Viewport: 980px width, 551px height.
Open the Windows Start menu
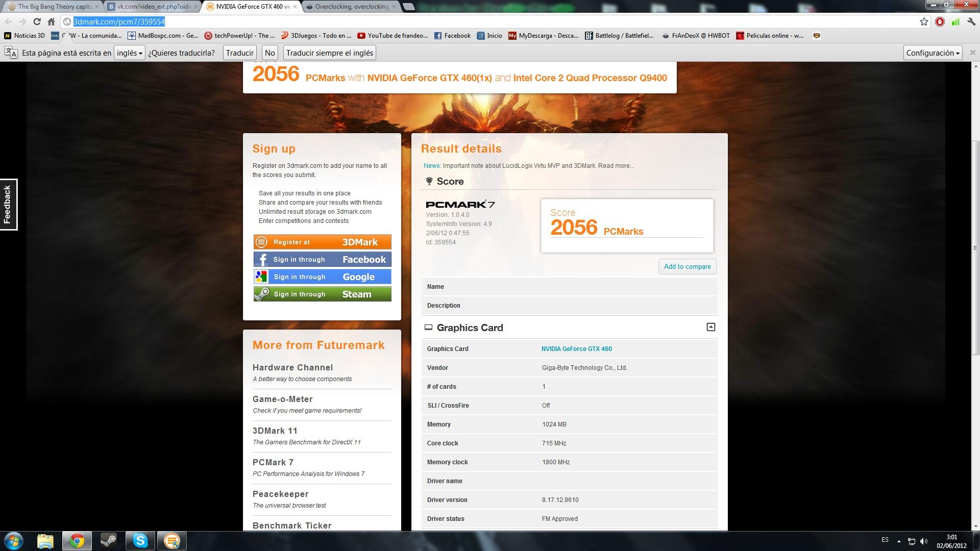pyautogui.click(x=14, y=541)
